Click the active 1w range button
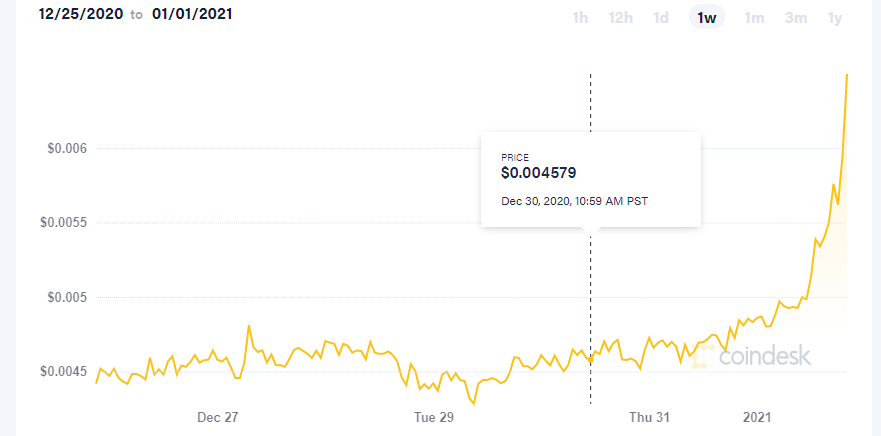881x436 pixels. click(x=707, y=18)
